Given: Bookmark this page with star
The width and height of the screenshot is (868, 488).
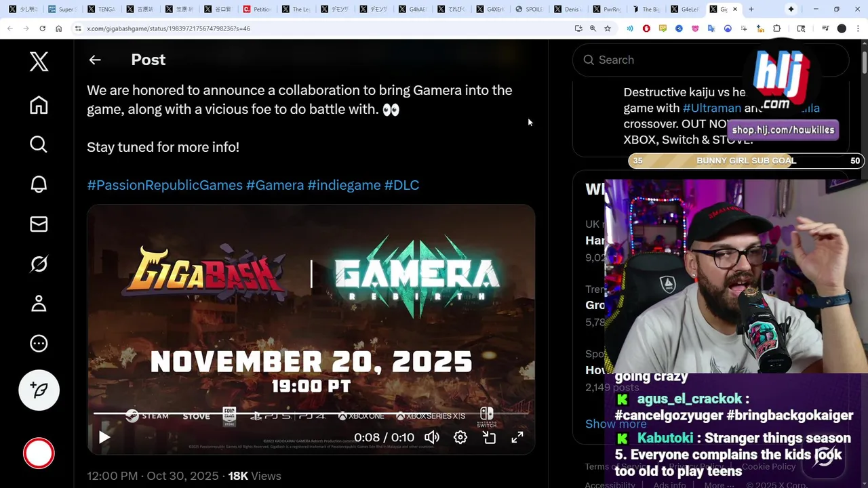Looking at the screenshot, I should click(x=608, y=28).
